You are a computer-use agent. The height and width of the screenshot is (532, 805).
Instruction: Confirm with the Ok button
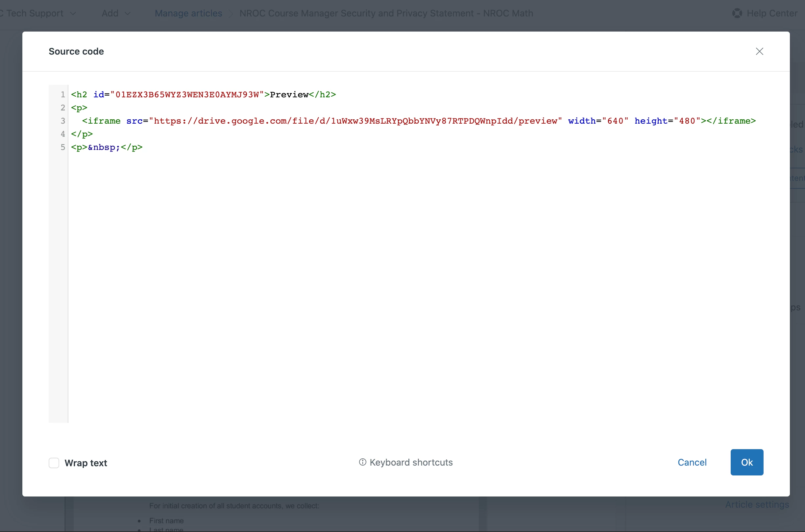click(x=747, y=462)
